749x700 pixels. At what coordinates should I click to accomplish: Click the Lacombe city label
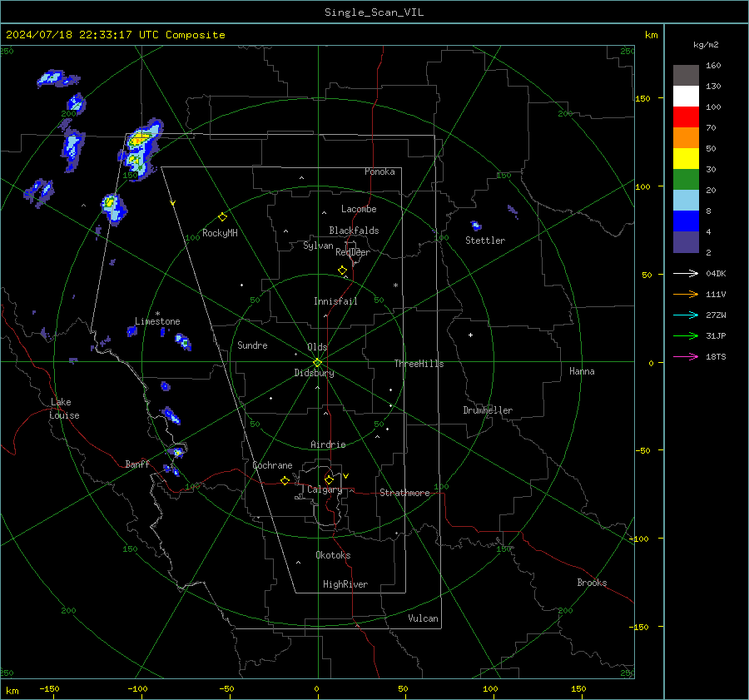pos(359,209)
